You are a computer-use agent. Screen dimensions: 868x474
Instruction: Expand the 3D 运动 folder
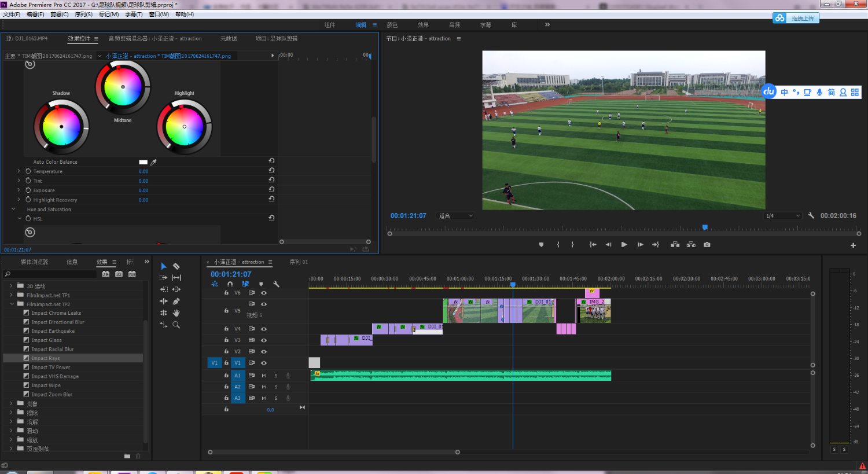pos(11,286)
